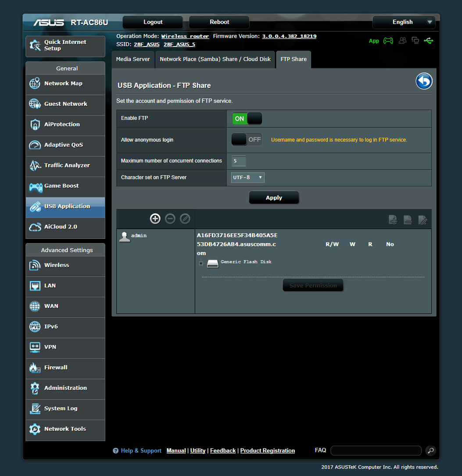
Task: Open VPN settings
Action: point(65,347)
